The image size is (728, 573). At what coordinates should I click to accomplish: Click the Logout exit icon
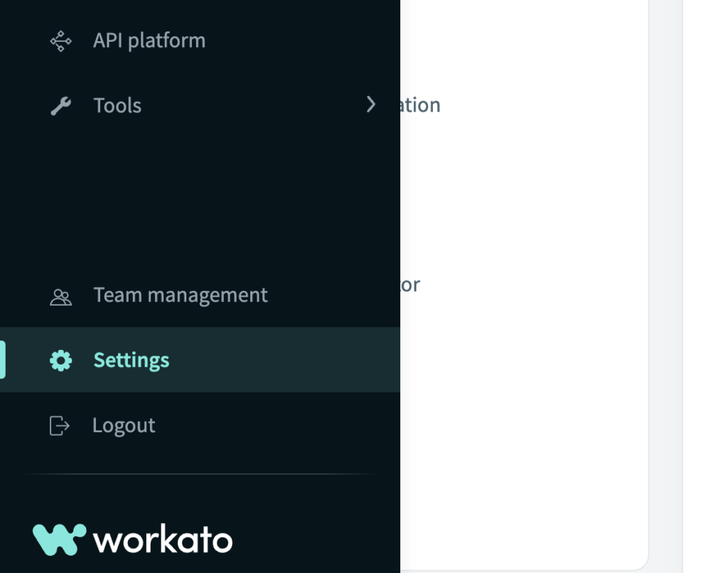(60, 425)
